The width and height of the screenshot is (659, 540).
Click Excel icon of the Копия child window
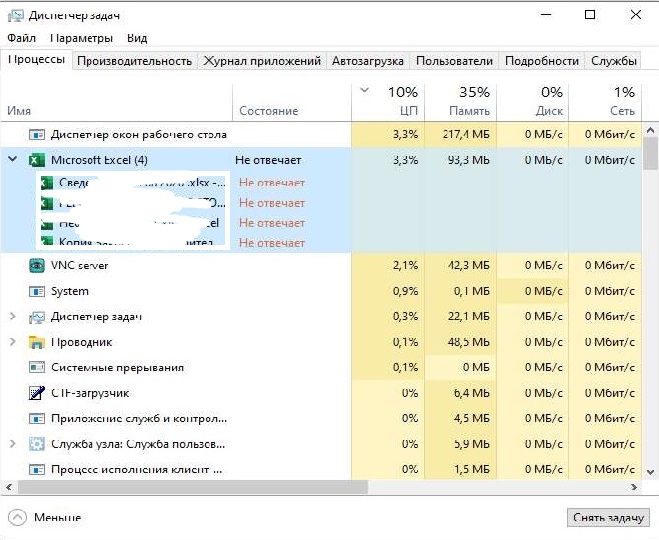tap(47, 242)
